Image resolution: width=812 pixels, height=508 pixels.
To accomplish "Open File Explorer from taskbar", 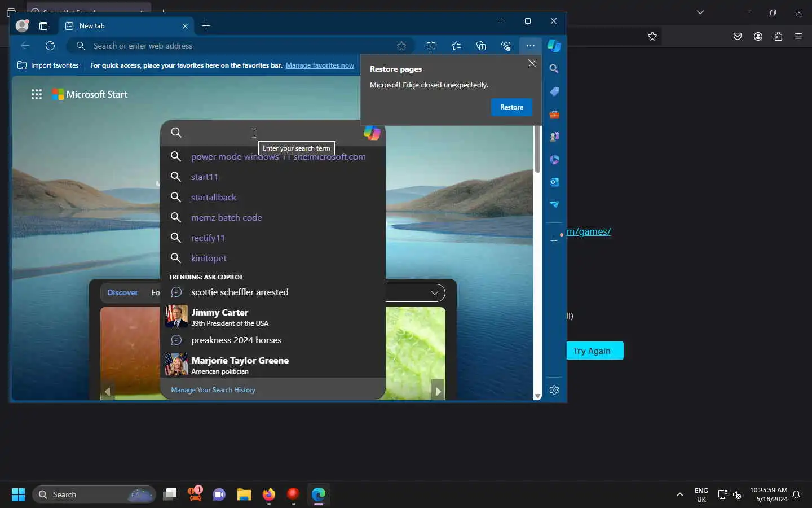I will [244, 495].
